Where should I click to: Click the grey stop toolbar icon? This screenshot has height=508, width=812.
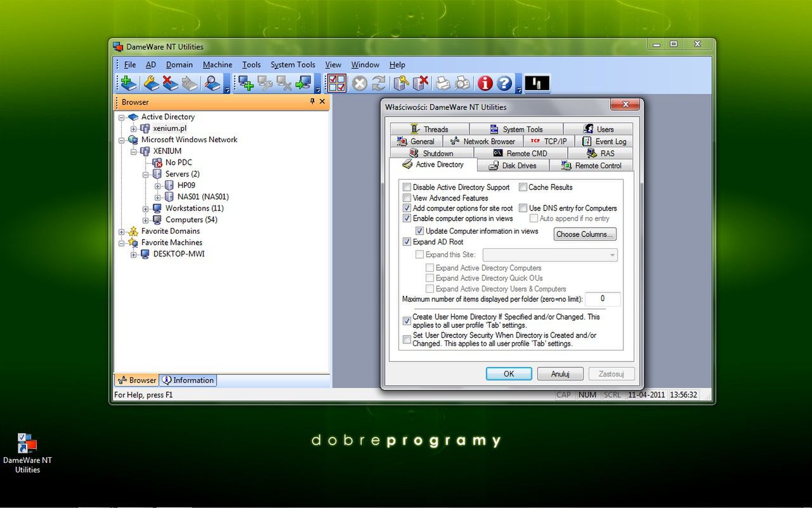pos(360,83)
